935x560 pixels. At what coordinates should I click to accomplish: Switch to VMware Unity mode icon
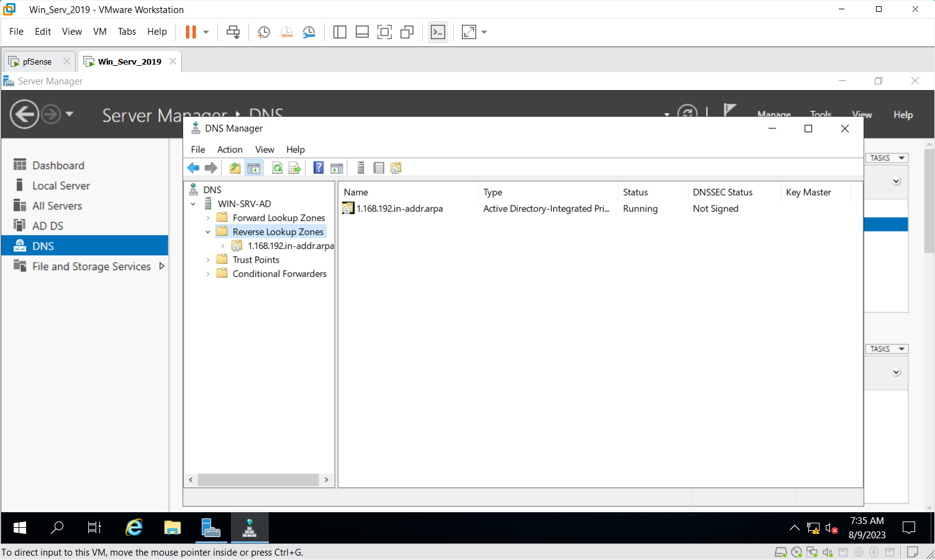pyautogui.click(x=407, y=32)
